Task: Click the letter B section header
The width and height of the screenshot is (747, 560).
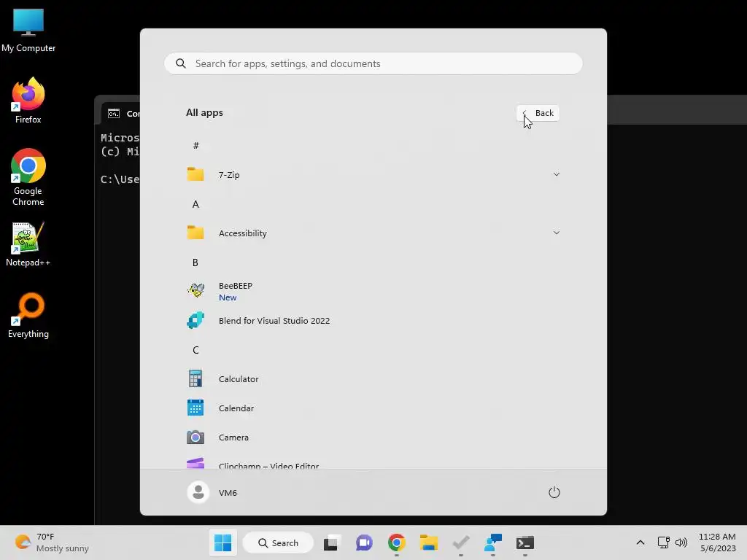Action: tap(195, 262)
